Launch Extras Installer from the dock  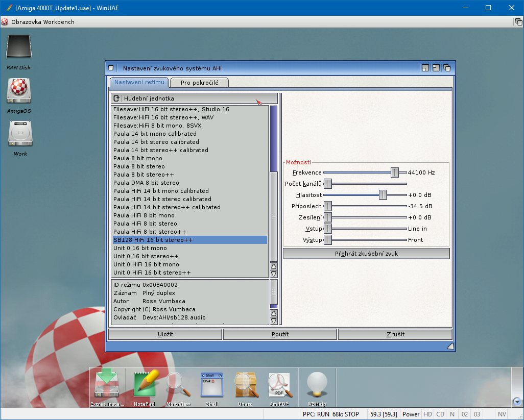pyautogui.click(x=106, y=385)
